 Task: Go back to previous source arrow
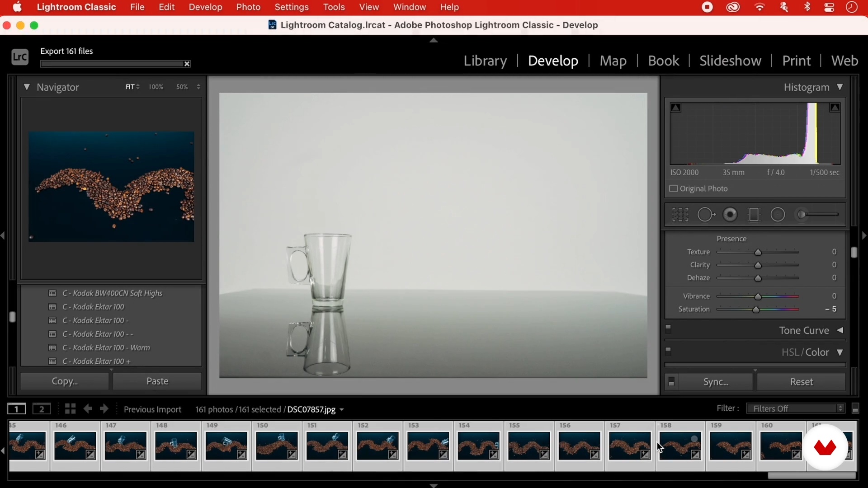(88, 409)
